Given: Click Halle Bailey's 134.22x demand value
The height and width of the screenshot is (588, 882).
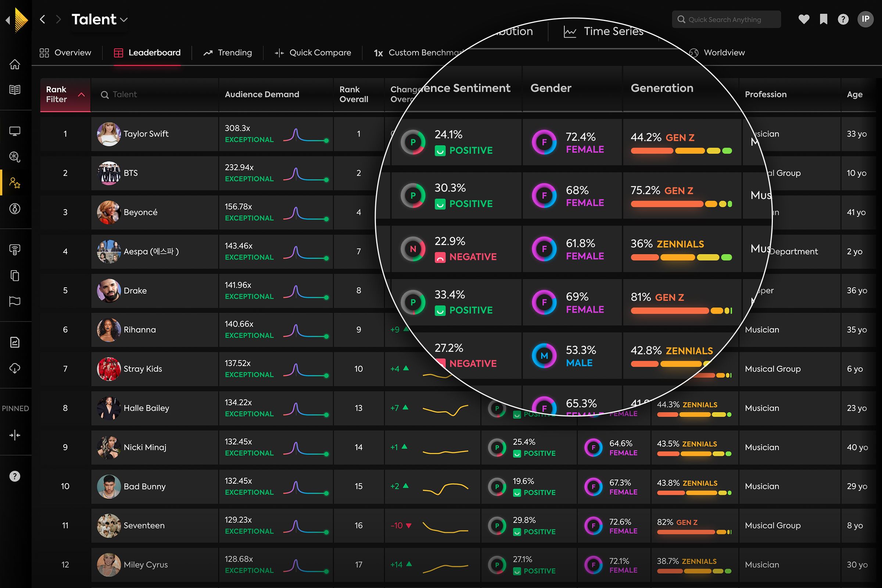Looking at the screenshot, I should 238,402.
